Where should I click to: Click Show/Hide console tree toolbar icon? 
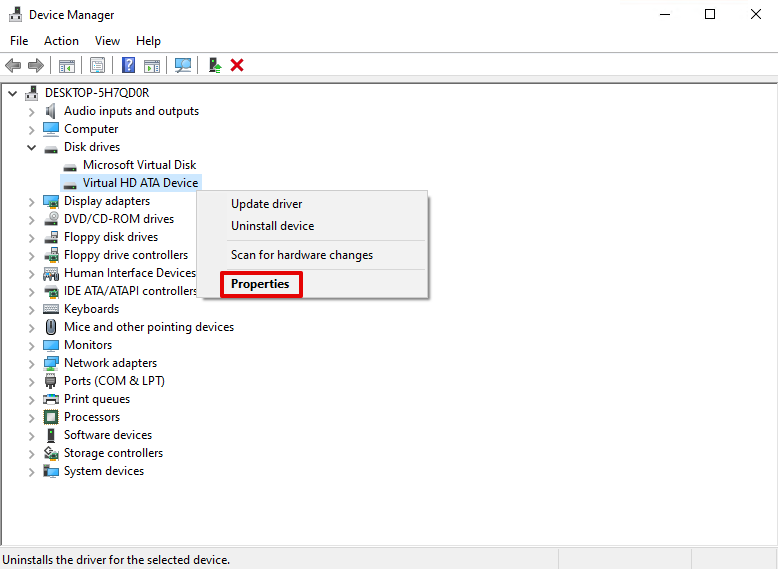point(66,65)
